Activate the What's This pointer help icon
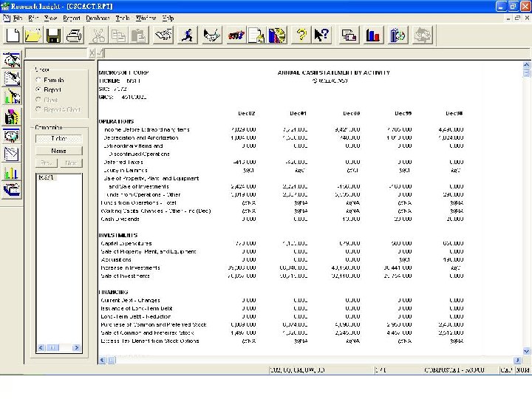 point(321,35)
